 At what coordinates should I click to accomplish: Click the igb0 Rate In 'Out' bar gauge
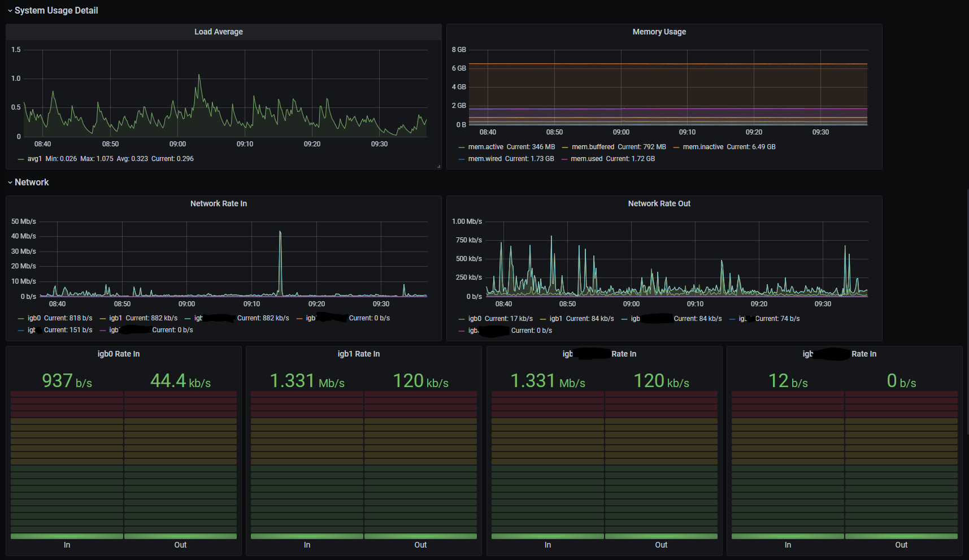[180, 465]
